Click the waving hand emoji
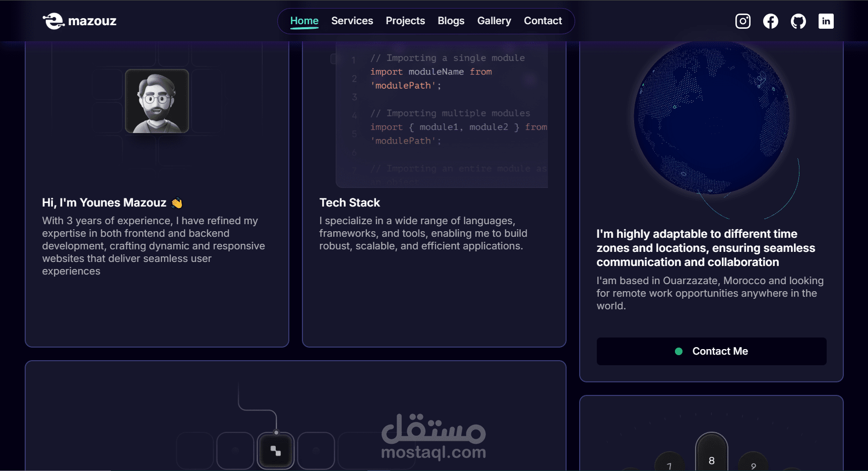This screenshot has width=868, height=471. tap(176, 203)
